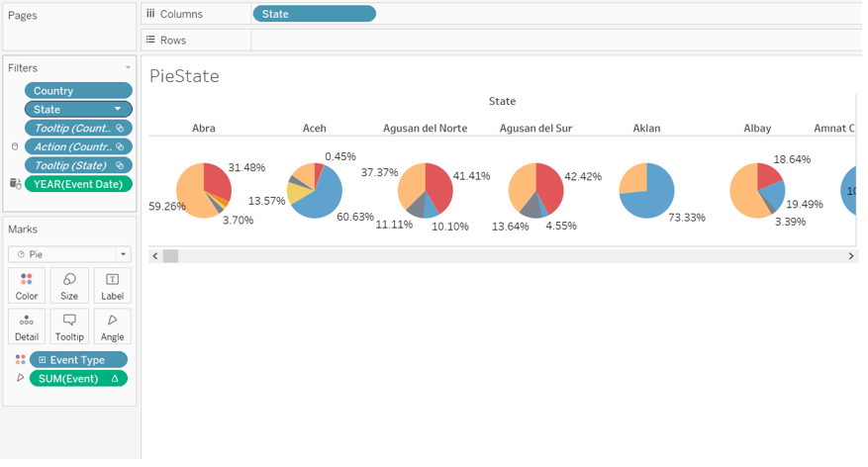This screenshot has height=467, width=868.
Task: Select the Country filter pill
Action: point(78,91)
